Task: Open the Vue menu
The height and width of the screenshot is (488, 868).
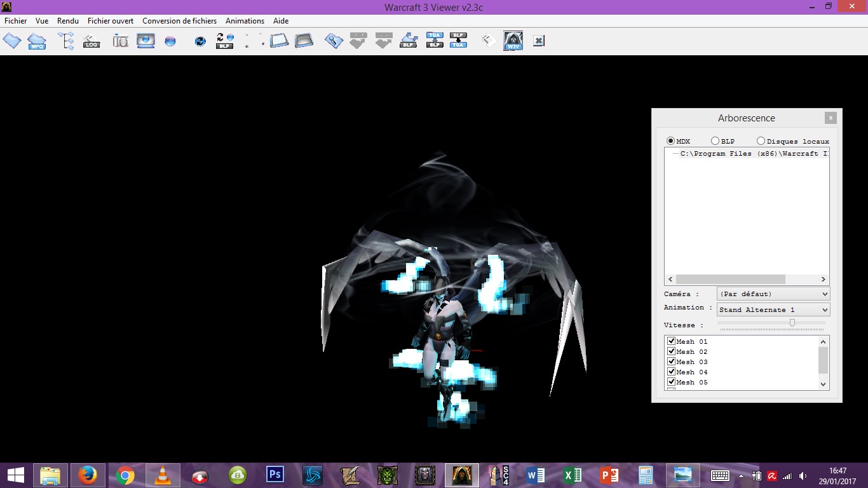Action: [42, 21]
